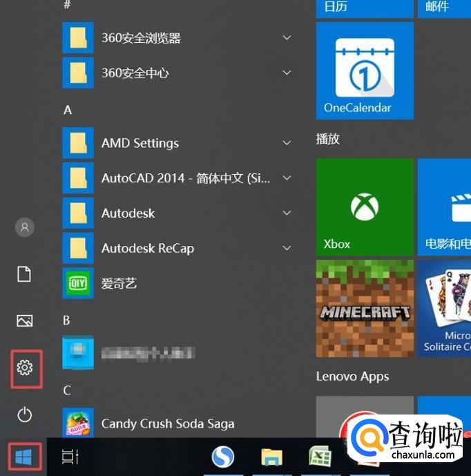Open the 邮件 tile

point(444,9)
